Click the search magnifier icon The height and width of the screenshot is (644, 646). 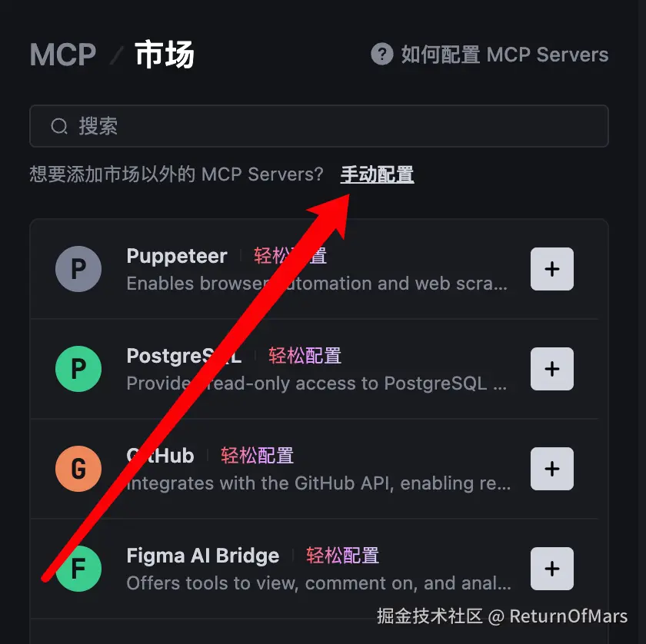[59, 126]
